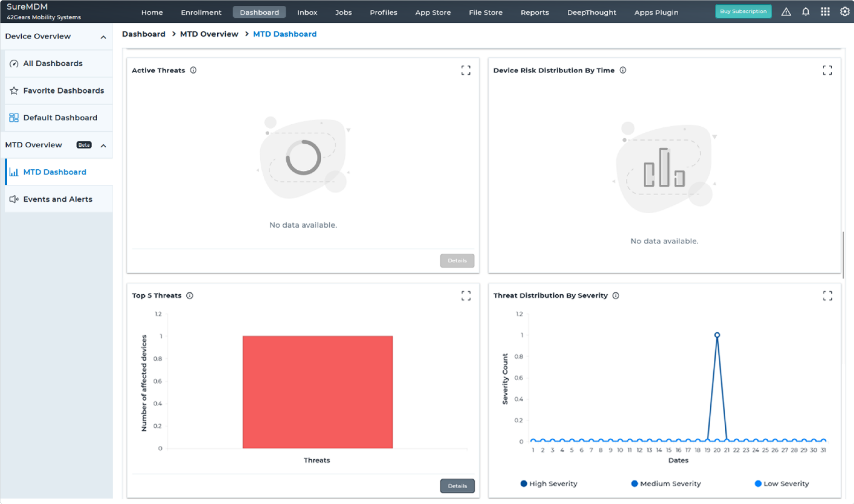Click the info icon on Top 5 Threats
The height and width of the screenshot is (504, 854).
tap(189, 295)
